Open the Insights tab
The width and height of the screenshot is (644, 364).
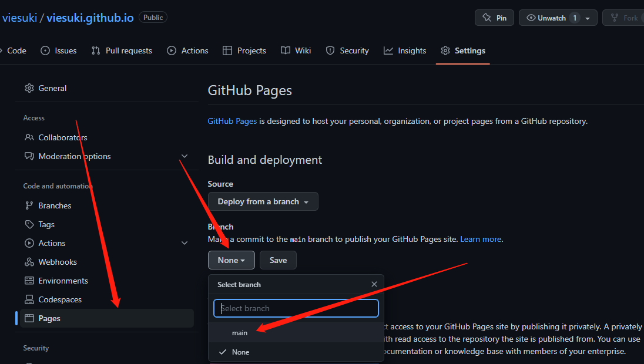point(405,50)
